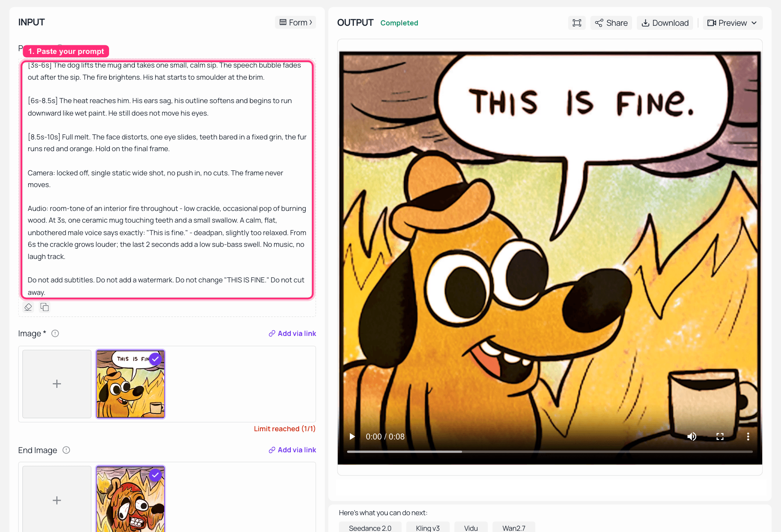The width and height of the screenshot is (781, 532).
Task: Deselect the This Is Fine start image checkmark
Action: coord(155,359)
